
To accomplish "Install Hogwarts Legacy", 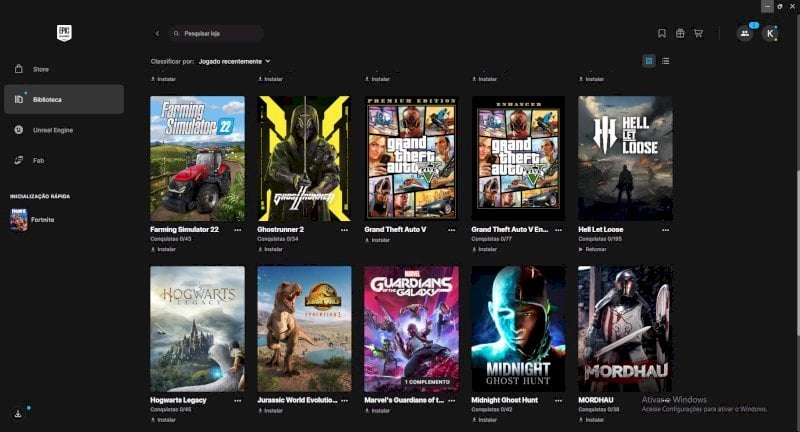I will tap(163, 420).
